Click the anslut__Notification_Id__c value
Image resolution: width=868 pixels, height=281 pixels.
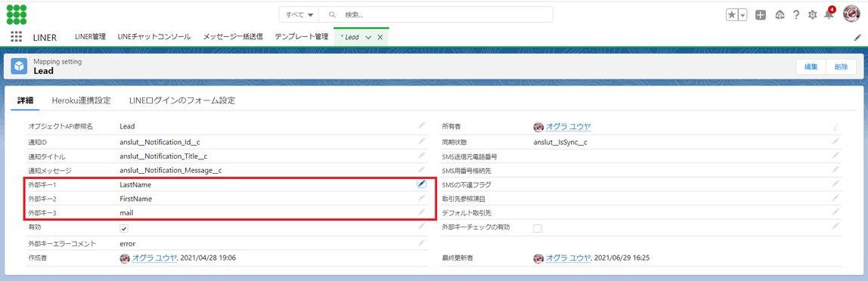point(160,142)
